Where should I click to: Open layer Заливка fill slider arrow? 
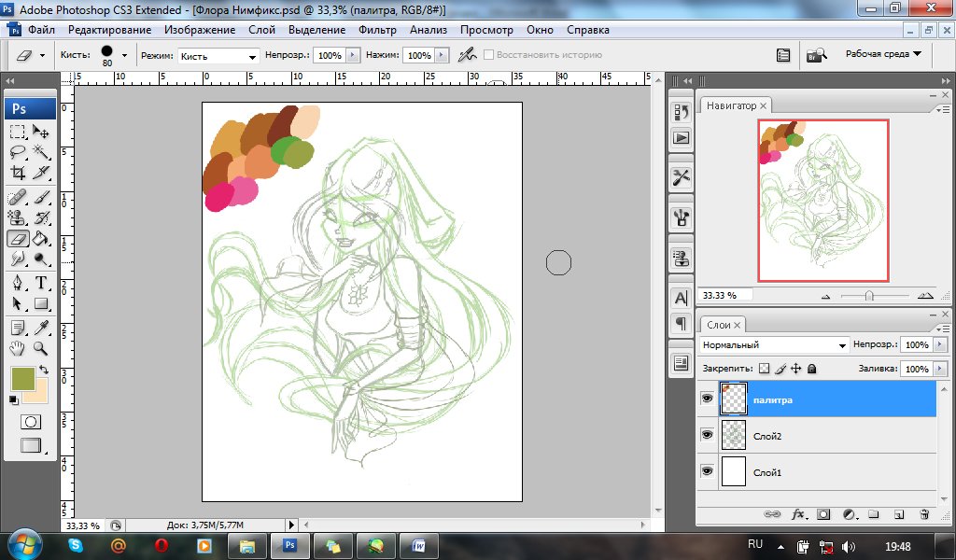click(x=939, y=369)
